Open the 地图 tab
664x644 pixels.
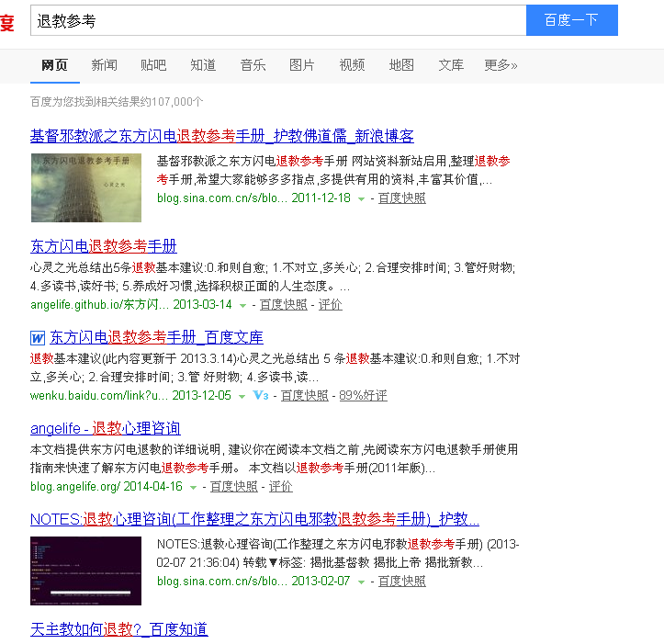pyautogui.click(x=401, y=65)
